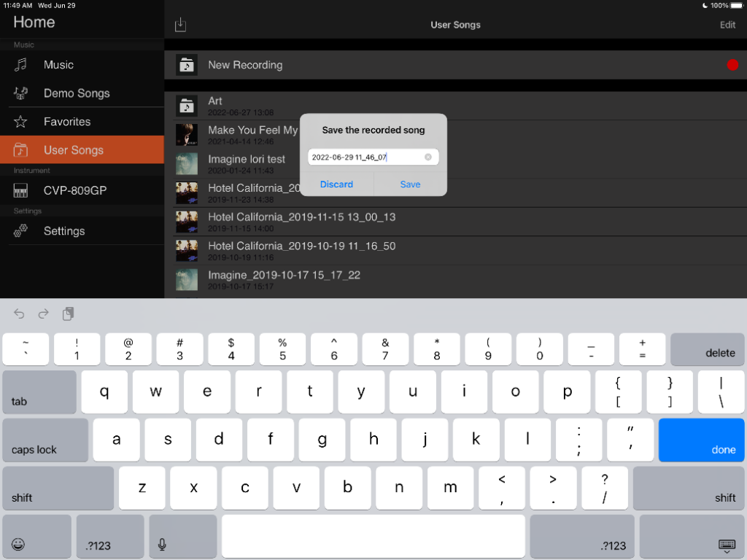Open the Music section in the sidebar
The image size is (747, 560).
(x=57, y=65)
